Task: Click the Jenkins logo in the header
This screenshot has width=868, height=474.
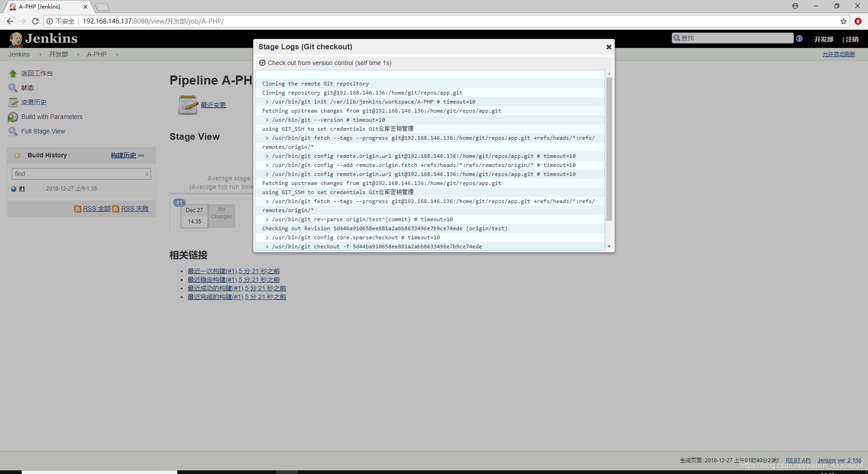Action: pos(43,39)
